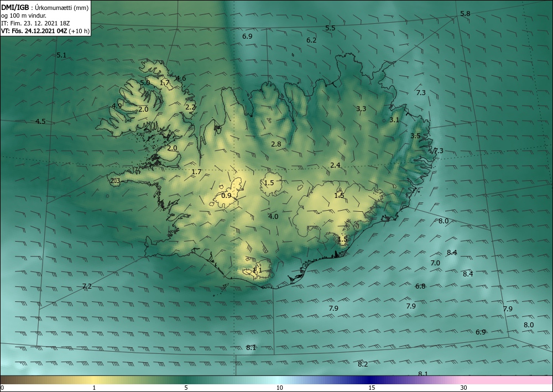The image size is (553, 392).
Task: Click the 4.9 value label
Action: [x=117, y=106]
